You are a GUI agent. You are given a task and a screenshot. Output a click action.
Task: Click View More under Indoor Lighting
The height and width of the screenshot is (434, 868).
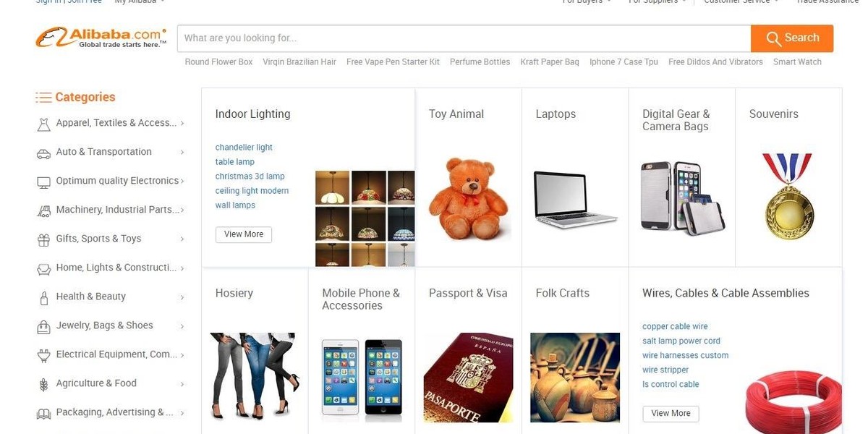(x=244, y=234)
